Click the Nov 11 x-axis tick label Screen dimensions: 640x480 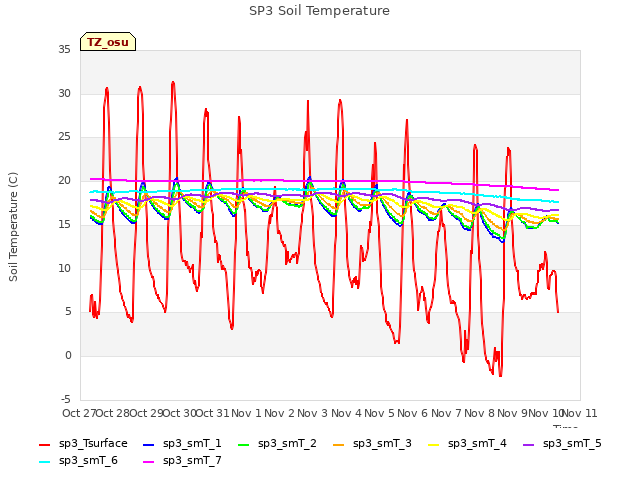coord(580,413)
